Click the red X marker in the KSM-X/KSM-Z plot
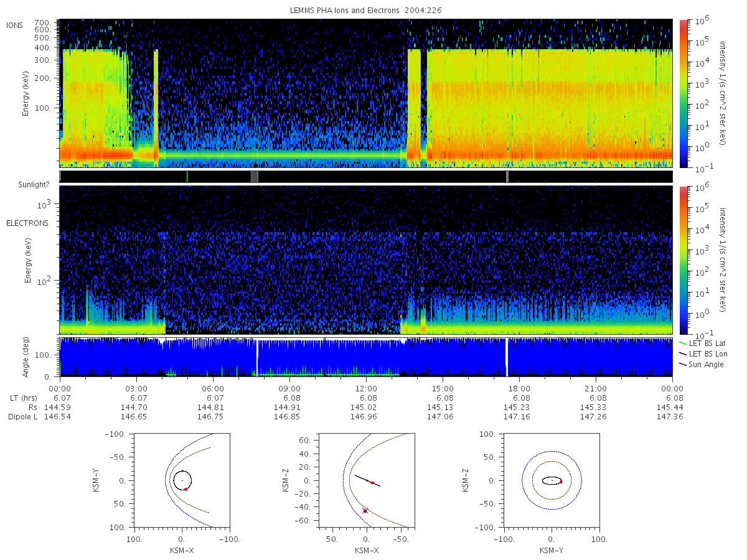Screen dimensions: 747x560 click(x=365, y=510)
